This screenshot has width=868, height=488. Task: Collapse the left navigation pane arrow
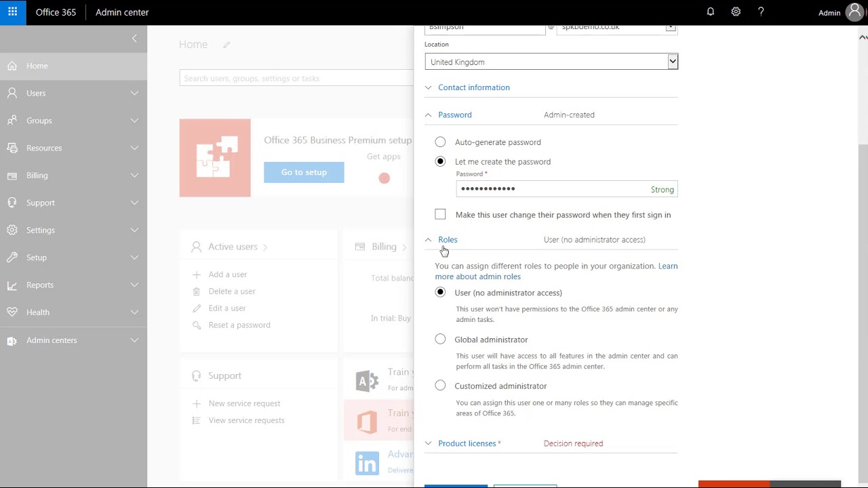tap(134, 39)
